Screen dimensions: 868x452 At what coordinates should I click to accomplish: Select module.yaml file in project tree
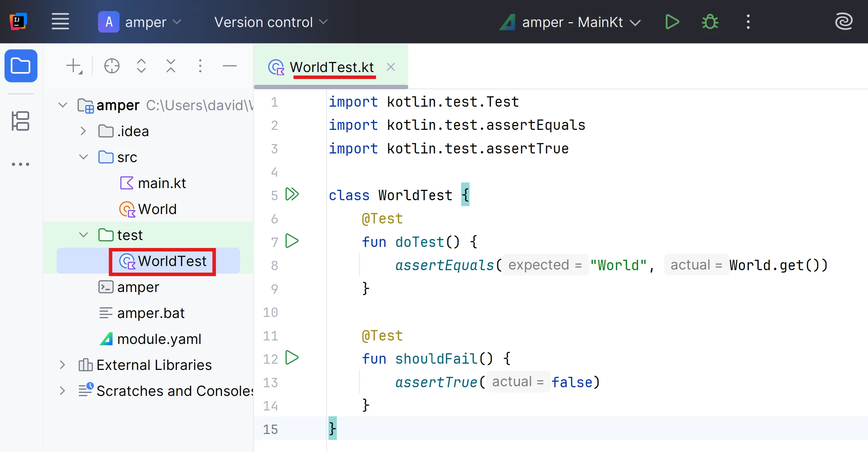(x=159, y=339)
